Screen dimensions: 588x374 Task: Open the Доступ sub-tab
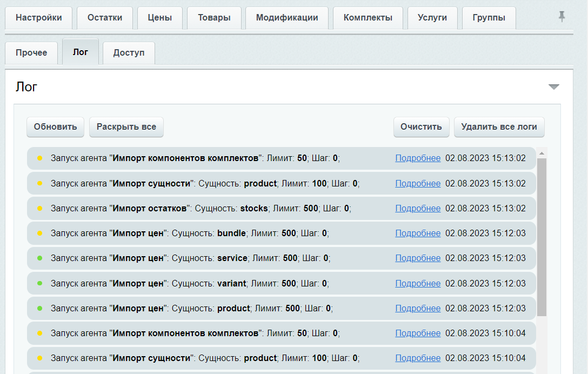[x=129, y=53]
